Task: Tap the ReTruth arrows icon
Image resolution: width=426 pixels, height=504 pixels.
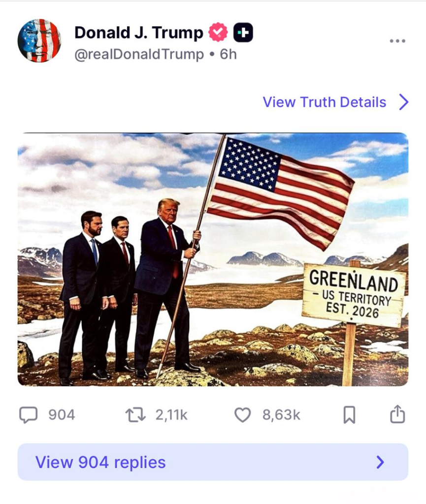Action: coord(135,414)
